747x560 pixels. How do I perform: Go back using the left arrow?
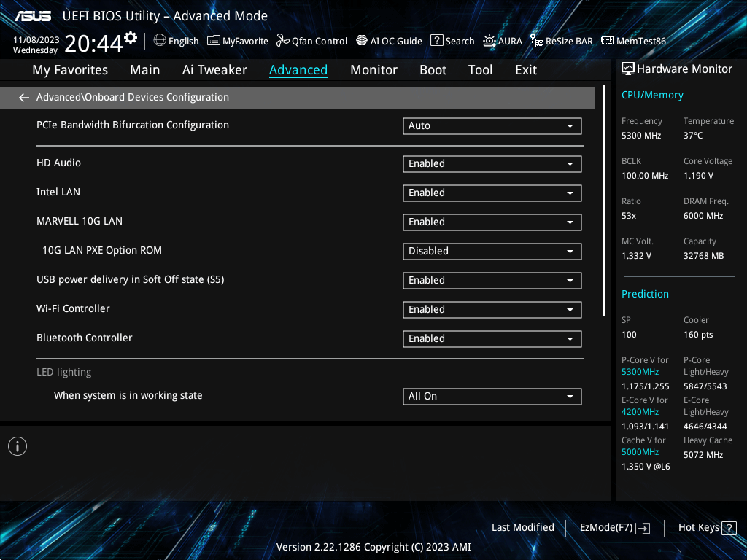point(24,98)
